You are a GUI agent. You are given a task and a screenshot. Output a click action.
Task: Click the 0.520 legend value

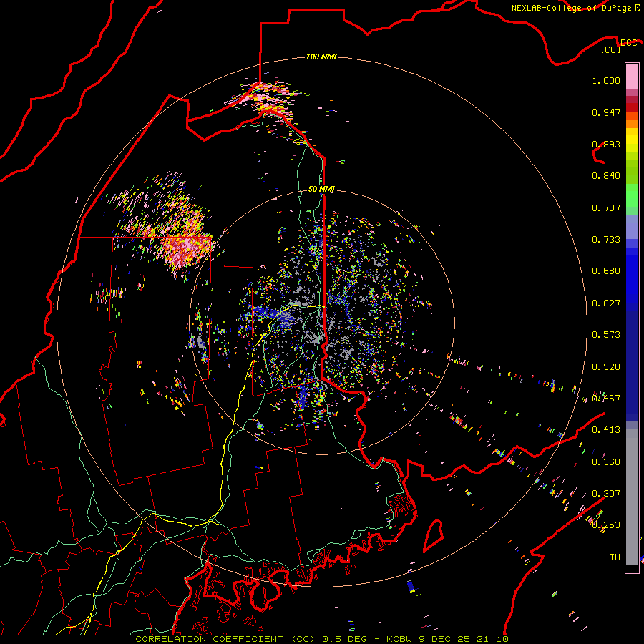coord(606,366)
